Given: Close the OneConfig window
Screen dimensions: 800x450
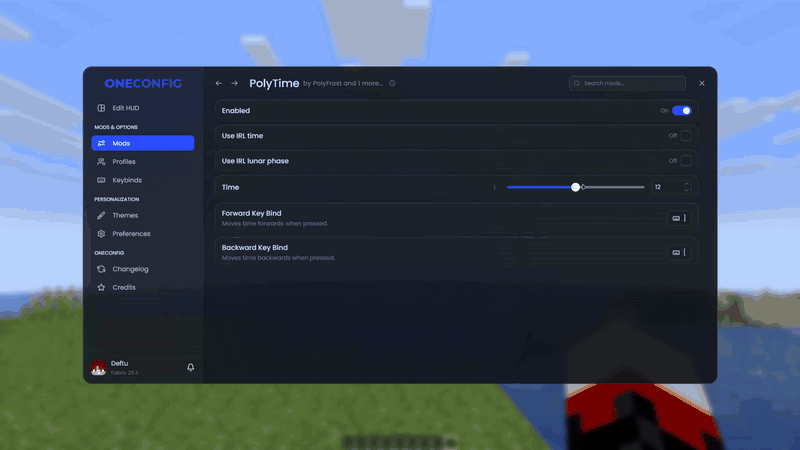Looking at the screenshot, I should coord(702,83).
